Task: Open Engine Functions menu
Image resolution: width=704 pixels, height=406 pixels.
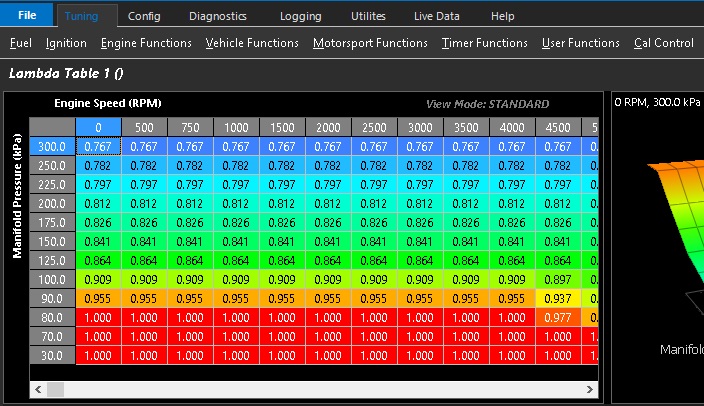Action: pos(146,43)
